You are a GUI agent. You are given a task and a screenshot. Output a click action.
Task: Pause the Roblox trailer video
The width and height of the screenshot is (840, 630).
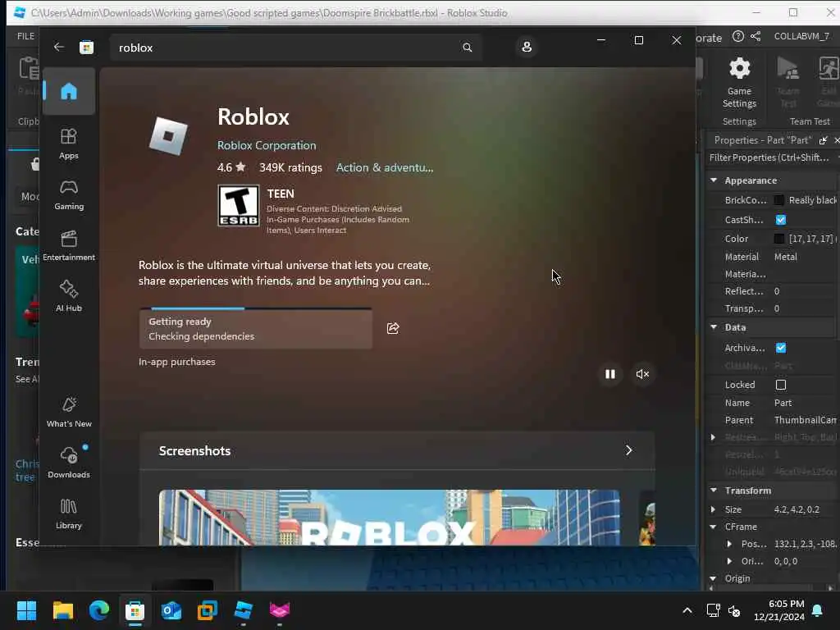point(609,374)
